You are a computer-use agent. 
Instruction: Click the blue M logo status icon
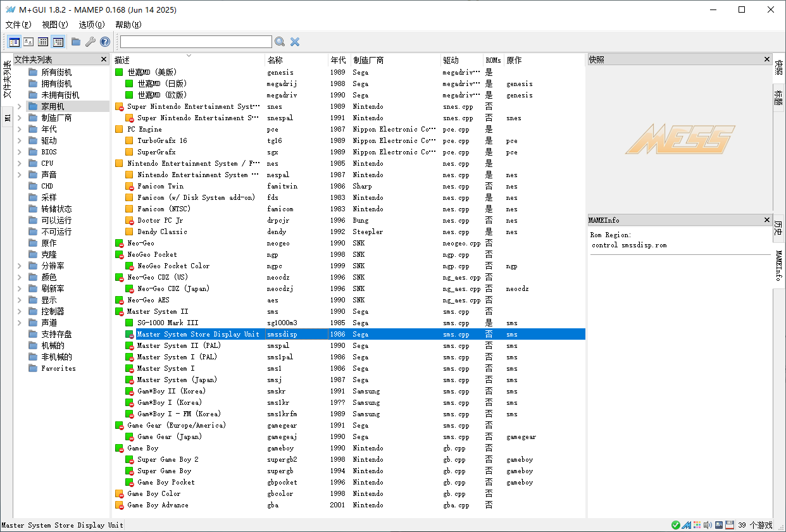click(x=686, y=525)
